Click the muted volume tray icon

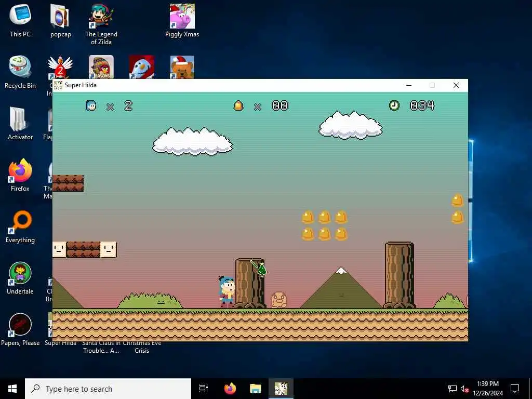464,389
